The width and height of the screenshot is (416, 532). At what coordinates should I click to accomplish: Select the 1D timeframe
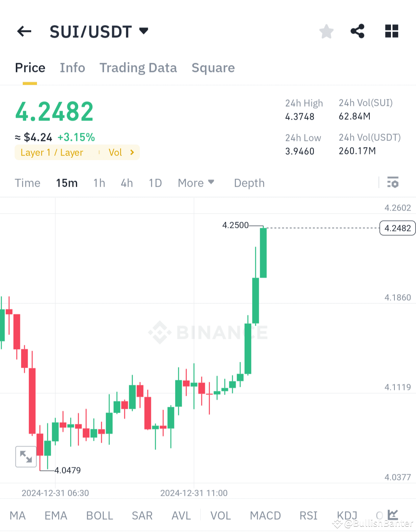click(x=155, y=183)
